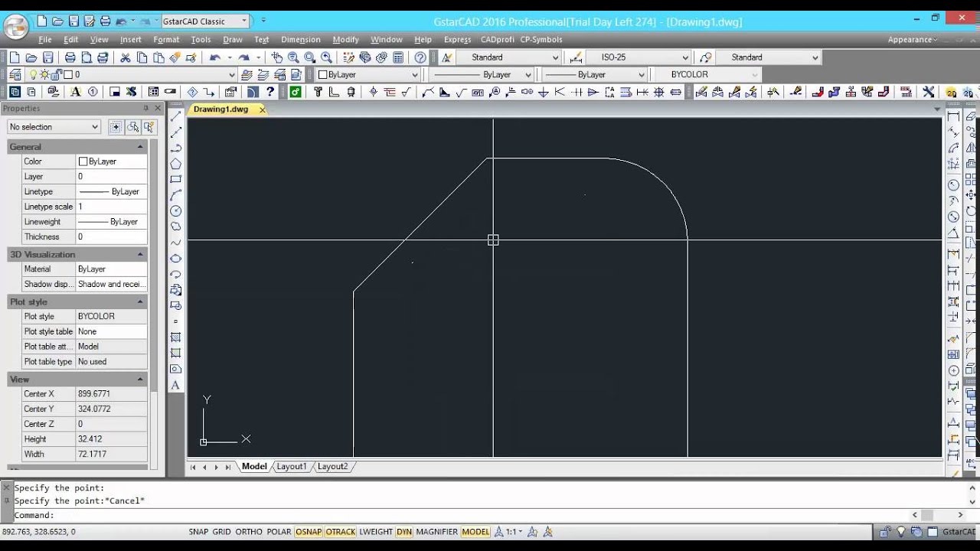The width and height of the screenshot is (980, 551).
Task: Click the Command input line
Action: click(459, 515)
